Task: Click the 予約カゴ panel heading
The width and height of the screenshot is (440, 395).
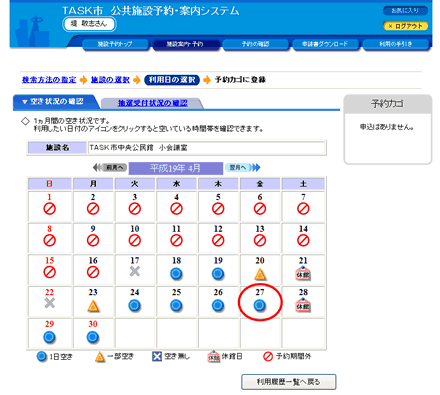Action: pos(388,104)
